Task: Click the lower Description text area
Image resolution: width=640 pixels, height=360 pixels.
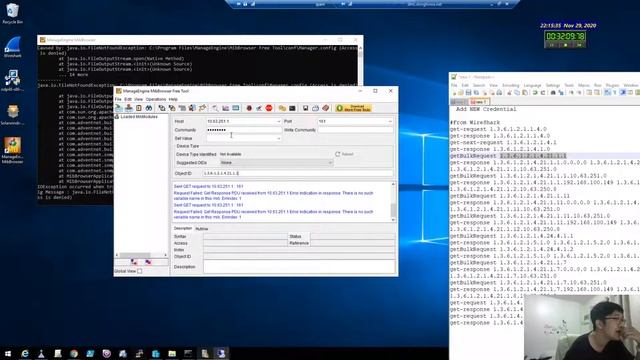Action: point(299,267)
